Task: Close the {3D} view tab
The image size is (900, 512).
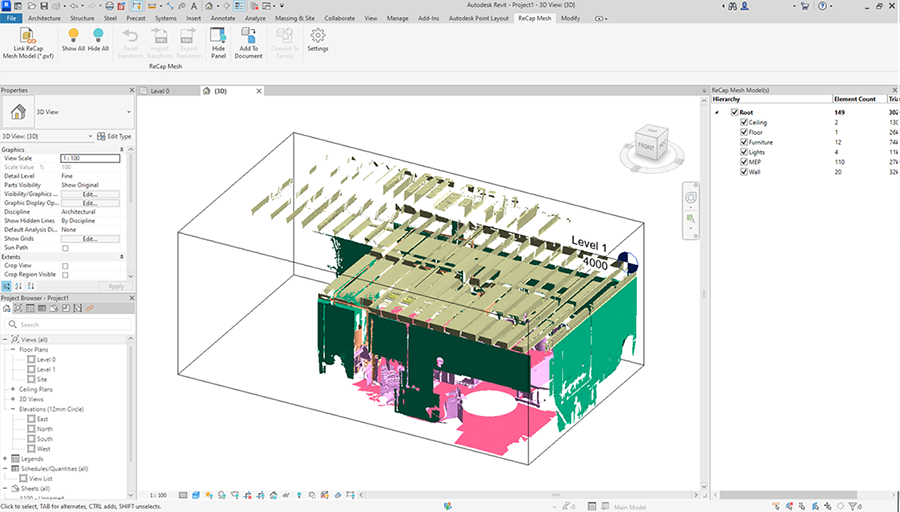Action: tap(259, 91)
